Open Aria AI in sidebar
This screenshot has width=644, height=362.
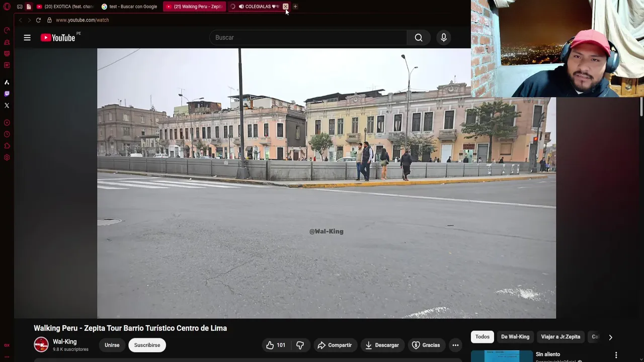pos(7,82)
